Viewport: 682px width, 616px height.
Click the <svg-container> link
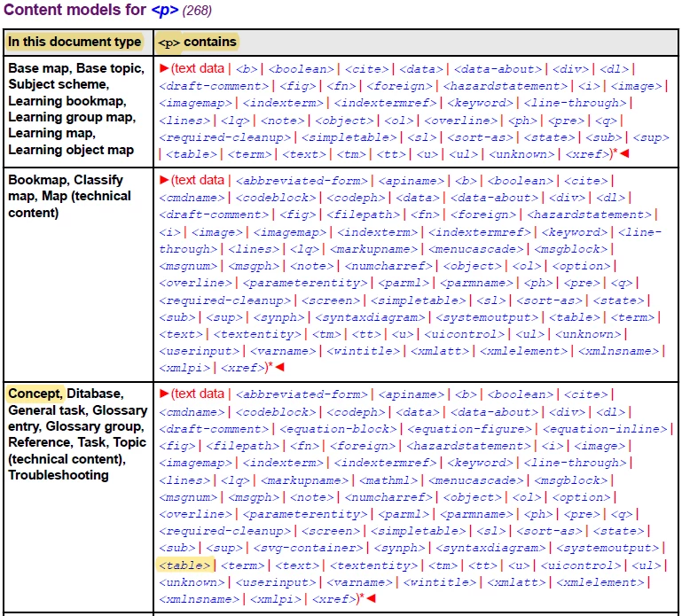(309, 548)
